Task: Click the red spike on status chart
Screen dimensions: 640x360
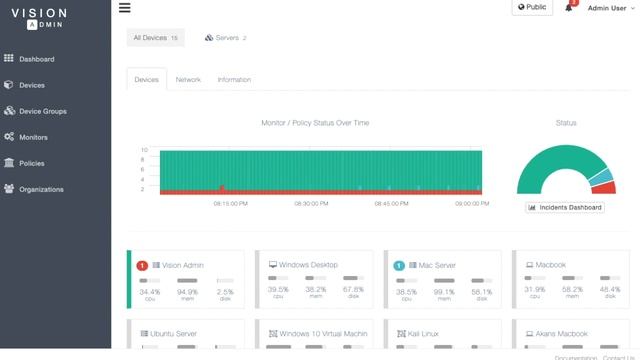Action: coord(222,188)
